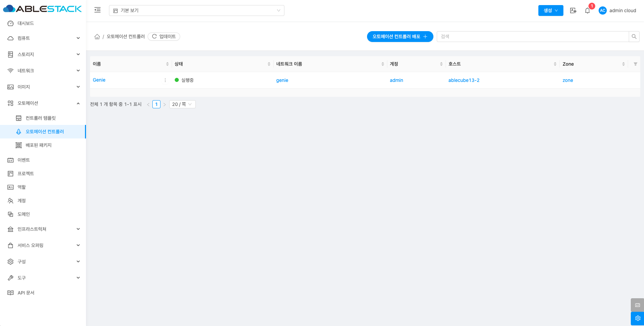
Task: Collapse the sidebar with the menu fold icon
Action: click(x=98, y=10)
